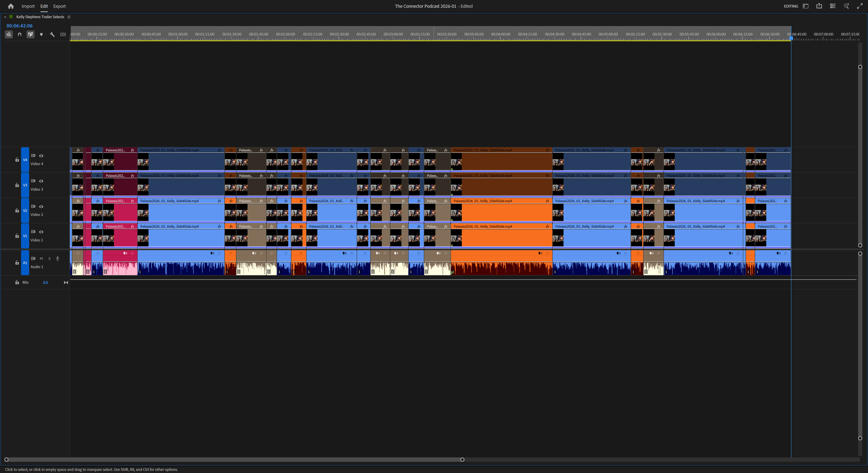The width and height of the screenshot is (868, 473).
Task: Open the Kelly Stephens Trailer Selects sequence menu
Action: point(69,17)
